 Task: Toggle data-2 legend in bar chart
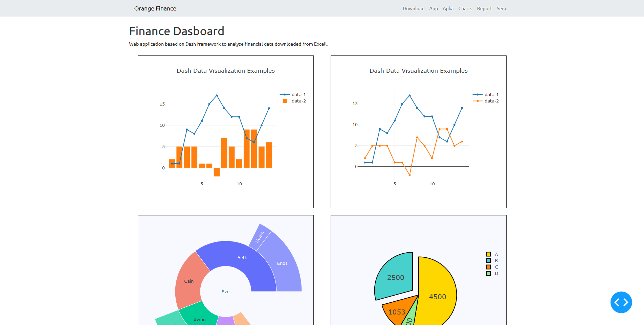click(293, 101)
